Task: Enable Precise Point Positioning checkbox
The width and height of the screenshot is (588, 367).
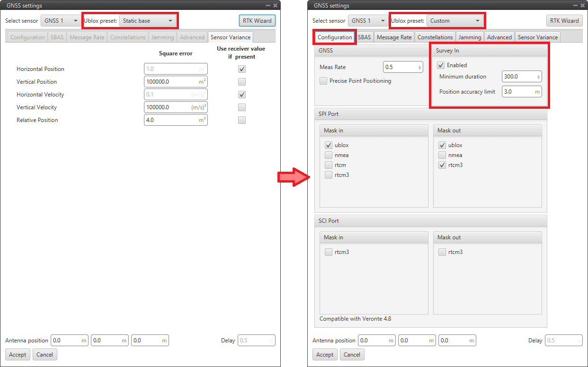Action: pyautogui.click(x=323, y=81)
